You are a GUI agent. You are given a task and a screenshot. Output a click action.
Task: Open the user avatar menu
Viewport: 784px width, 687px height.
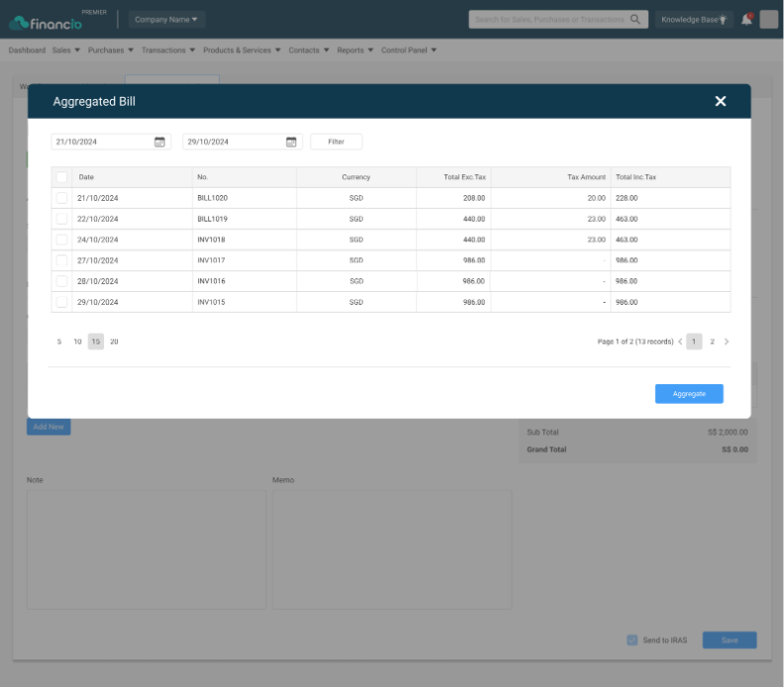point(768,19)
